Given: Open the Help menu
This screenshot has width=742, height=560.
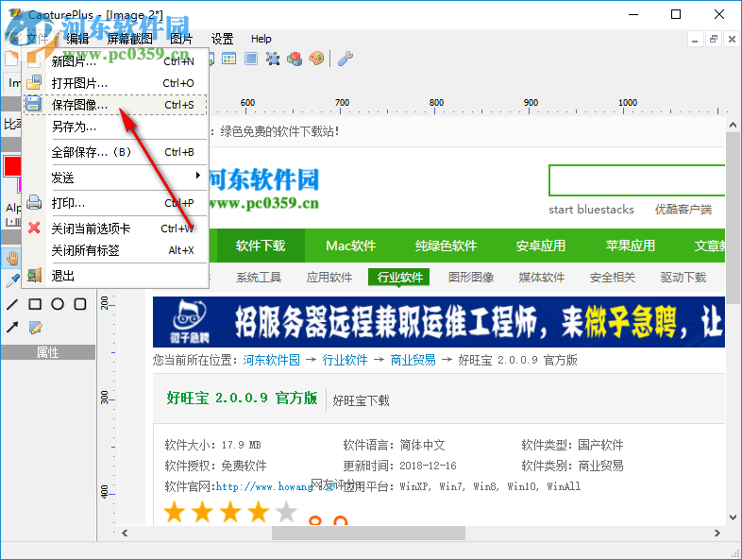Looking at the screenshot, I should [261, 39].
